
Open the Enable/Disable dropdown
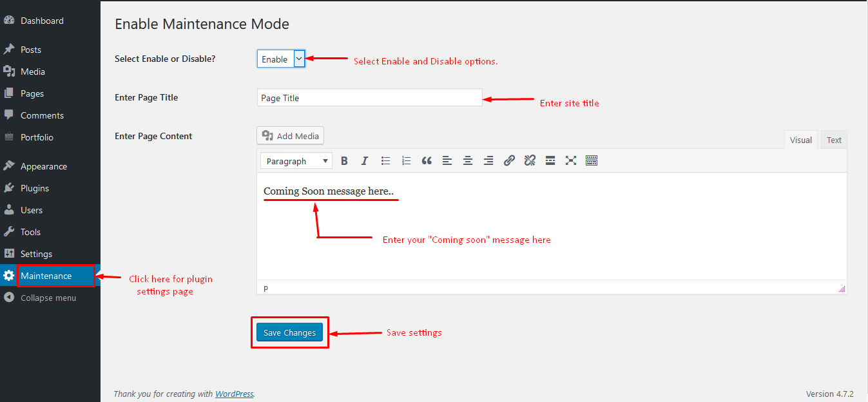click(x=280, y=59)
